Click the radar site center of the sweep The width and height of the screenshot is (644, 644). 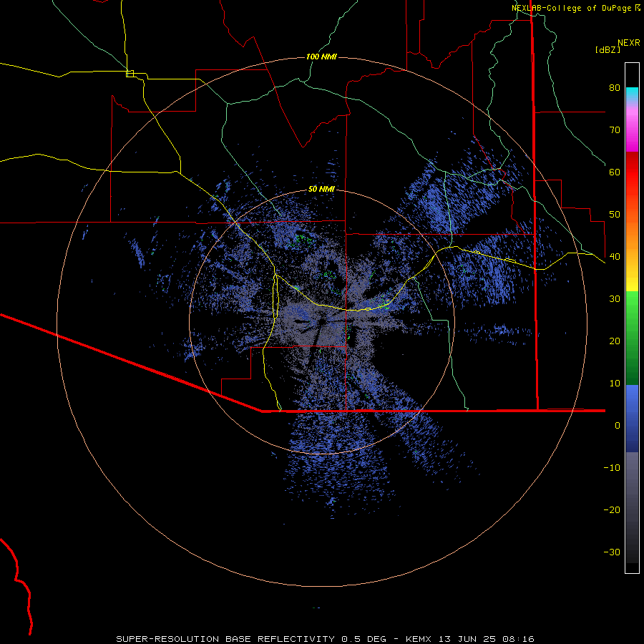(x=321, y=321)
